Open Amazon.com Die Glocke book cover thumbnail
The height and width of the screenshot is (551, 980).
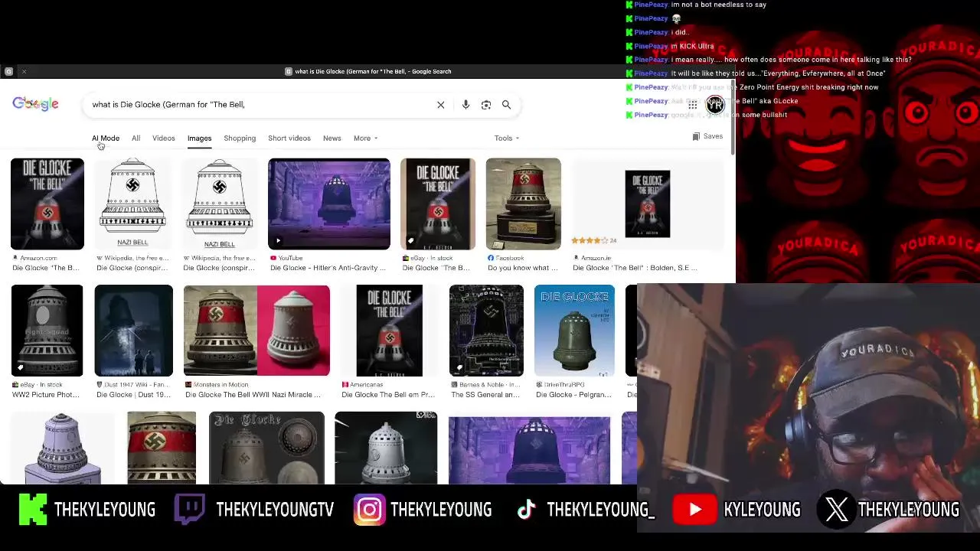(x=47, y=204)
